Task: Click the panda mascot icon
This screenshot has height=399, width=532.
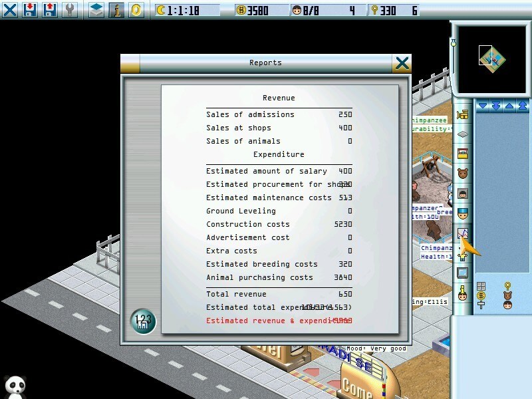Action: [15, 386]
